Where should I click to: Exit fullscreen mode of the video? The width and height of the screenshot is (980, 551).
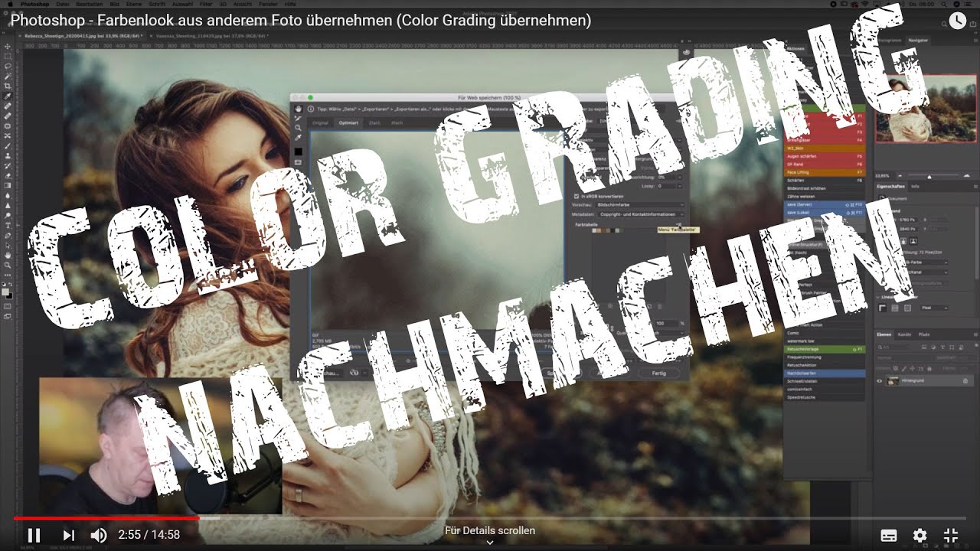click(951, 535)
